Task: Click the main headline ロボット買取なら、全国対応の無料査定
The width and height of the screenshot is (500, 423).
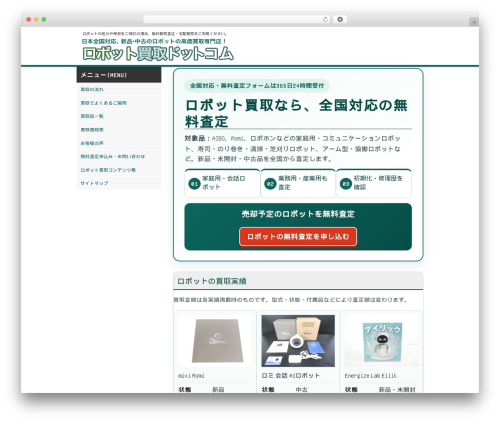Action: [296, 113]
